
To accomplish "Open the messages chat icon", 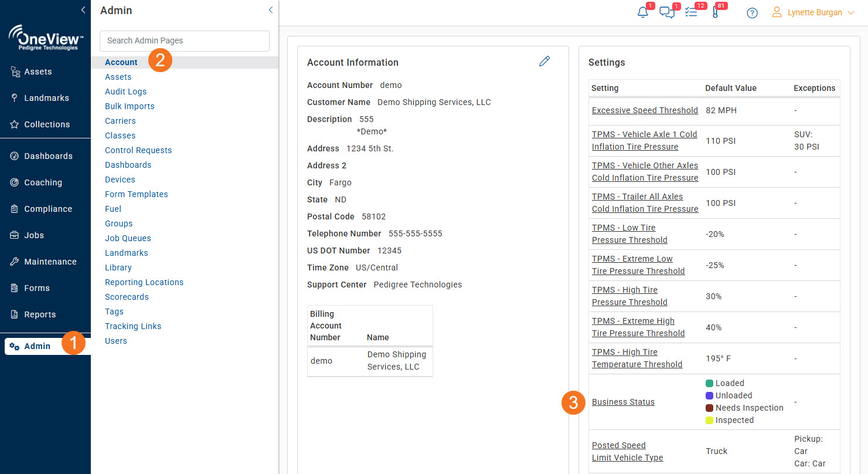I will [666, 13].
